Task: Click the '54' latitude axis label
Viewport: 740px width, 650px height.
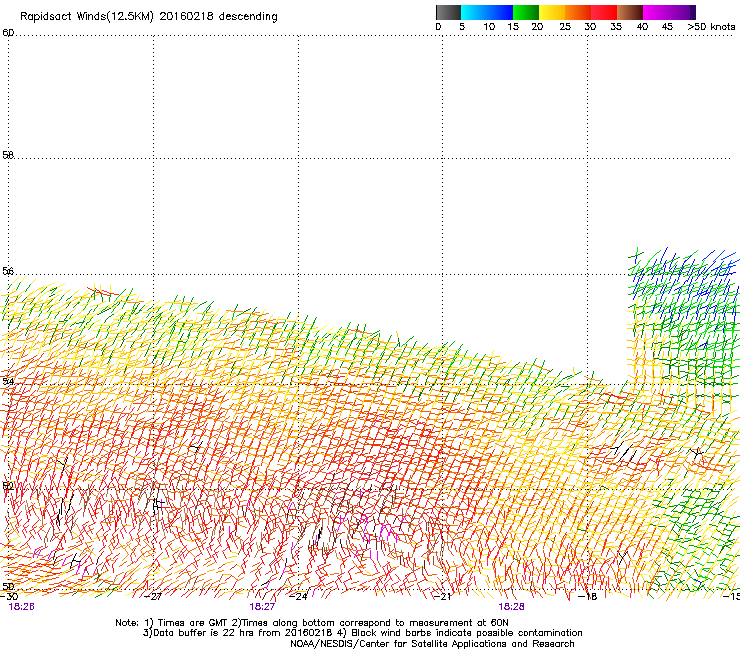Action: [8, 381]
